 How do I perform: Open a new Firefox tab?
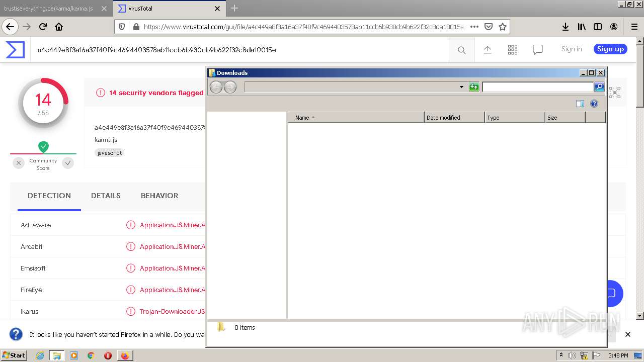(x=234, y=8)
